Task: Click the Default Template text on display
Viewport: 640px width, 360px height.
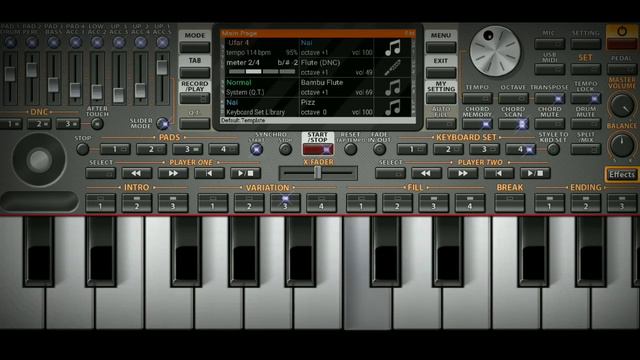Action: tap(243, 120)
